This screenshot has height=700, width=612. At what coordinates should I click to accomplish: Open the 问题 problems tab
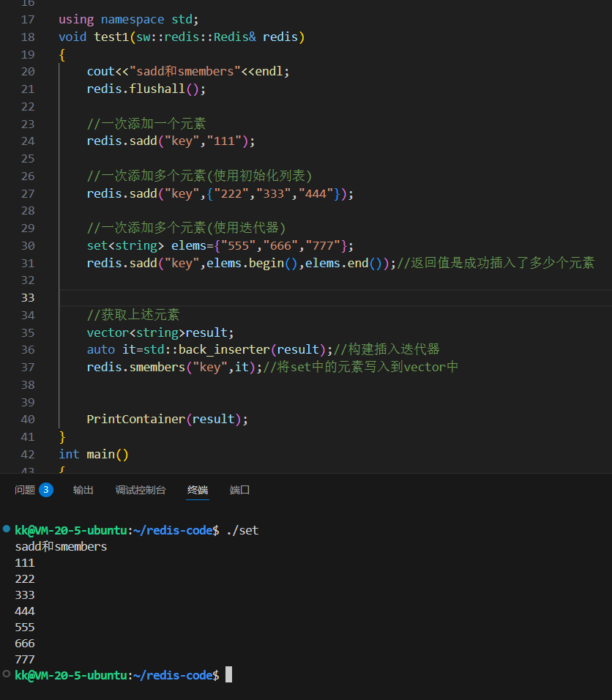coord(25,490)
